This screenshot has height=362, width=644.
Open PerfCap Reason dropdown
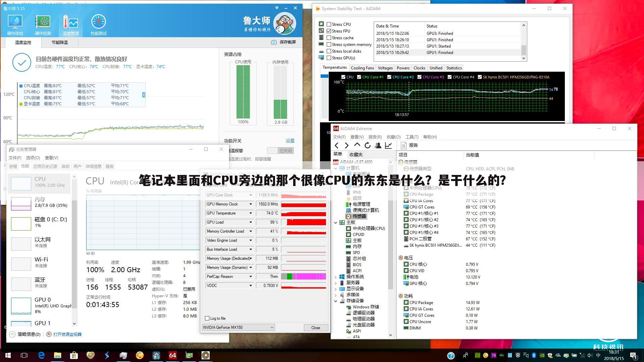[x=250, y=277]
